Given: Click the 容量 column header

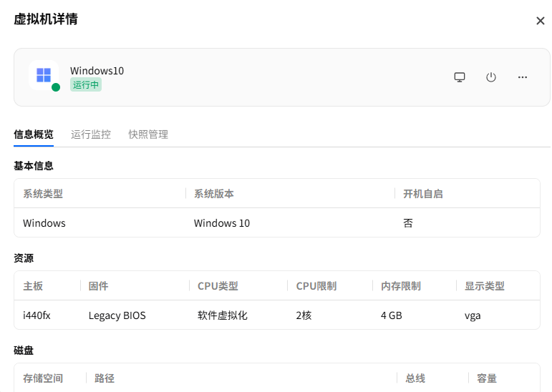Looking at the screenshot, I should click(x=487, y=378).
